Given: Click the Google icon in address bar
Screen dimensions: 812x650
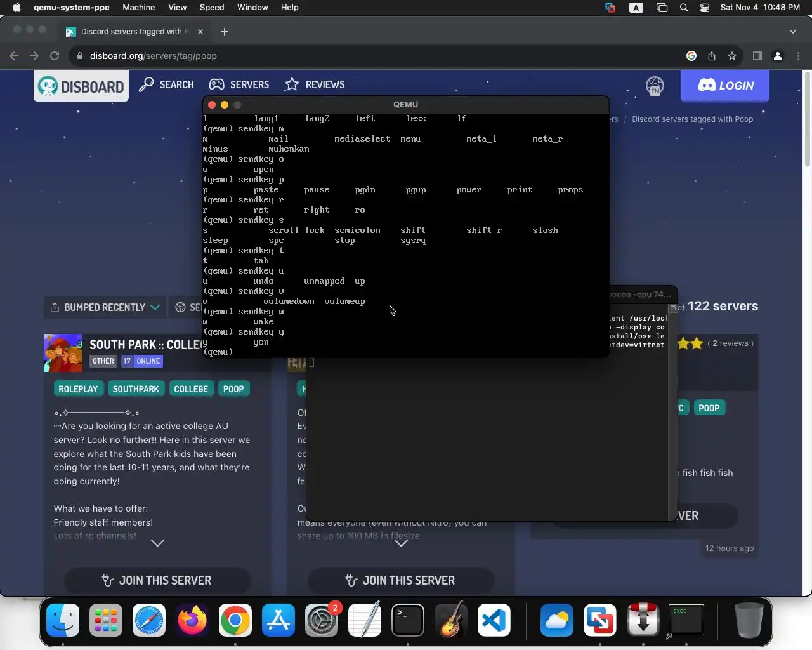Looking at the screenshot, I should point(691,56).
